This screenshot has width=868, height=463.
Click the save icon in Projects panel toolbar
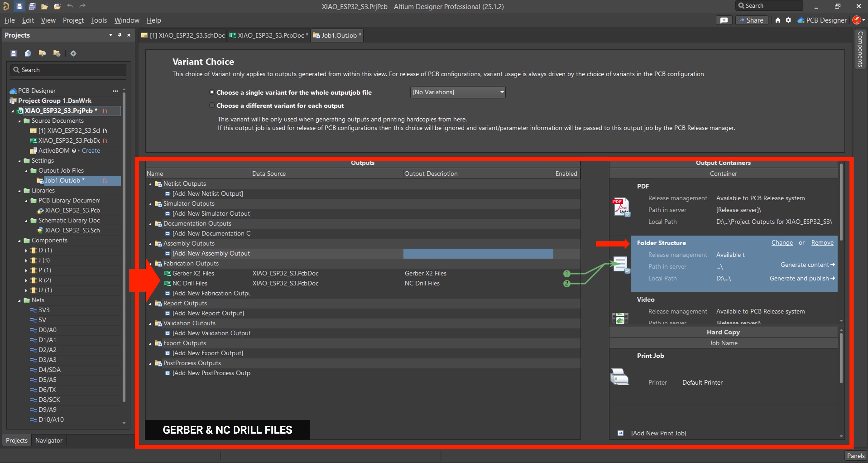point(13,53)
